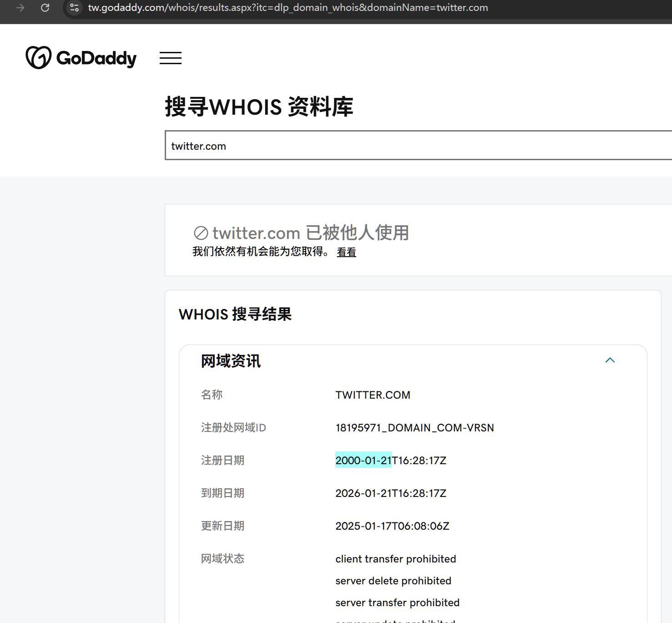Click the WHOIS search box containing twitter.com
Image resolution: width=672 pixels, height=623 pixels.
click(418, 146)
